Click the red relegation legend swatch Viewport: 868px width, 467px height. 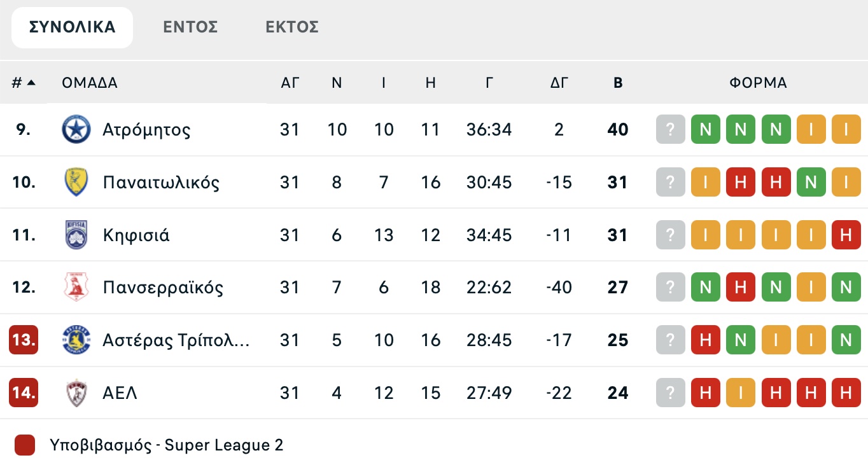[x=24, y=445]
